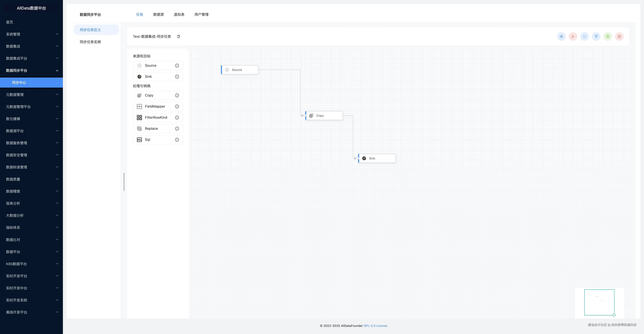This screenshot has height=334, width=644.
Task: Expand the 数据质量 sidebar menu
Action: (x=31, y=179)
